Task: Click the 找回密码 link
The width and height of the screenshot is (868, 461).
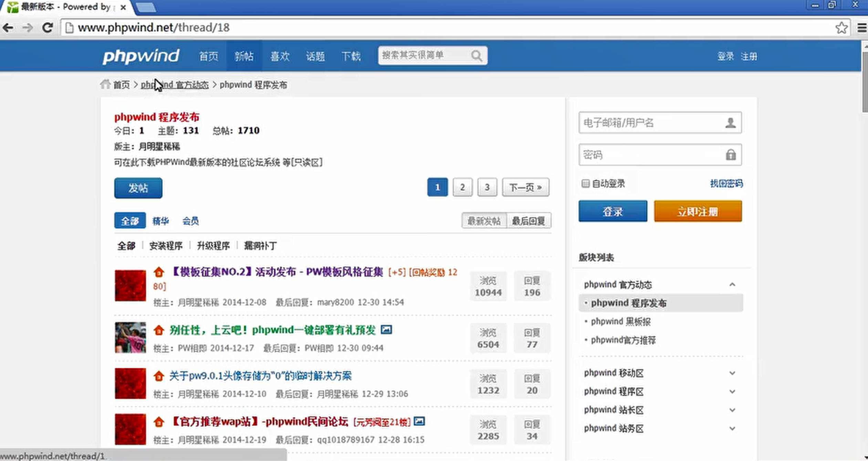Action: [726, 183]
